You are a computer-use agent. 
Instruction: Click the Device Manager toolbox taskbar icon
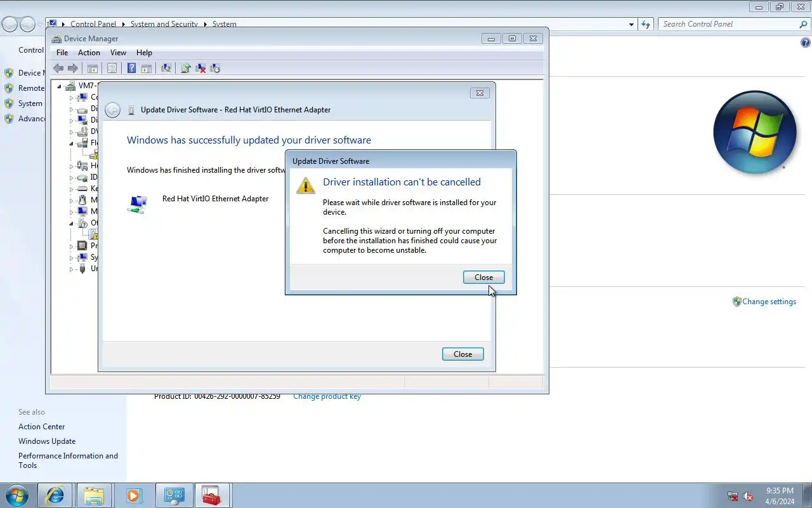pos(211,495)
